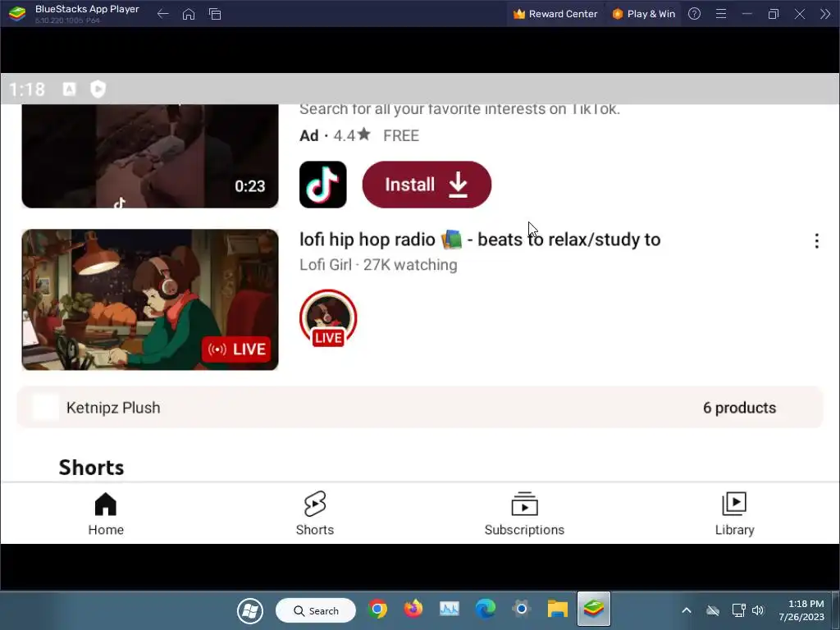Open the Library tab
Image resolution: width=840 pixels, height=630 pixels.
734,514
